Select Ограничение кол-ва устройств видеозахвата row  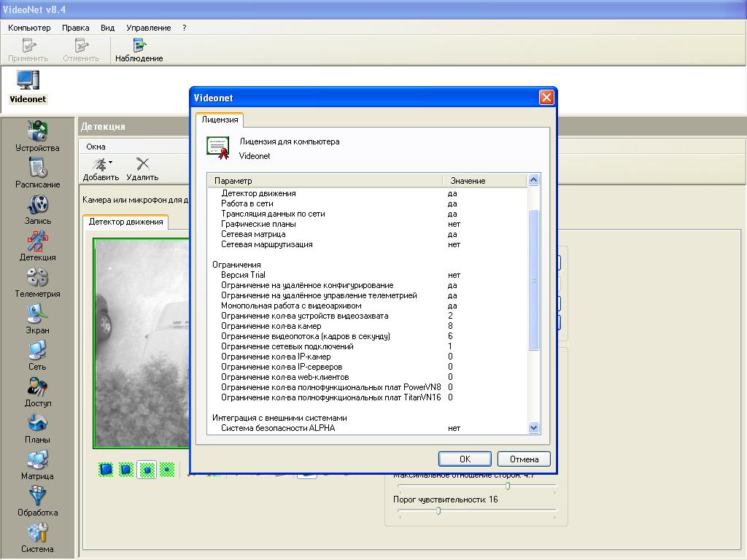(x=368, y=316)
